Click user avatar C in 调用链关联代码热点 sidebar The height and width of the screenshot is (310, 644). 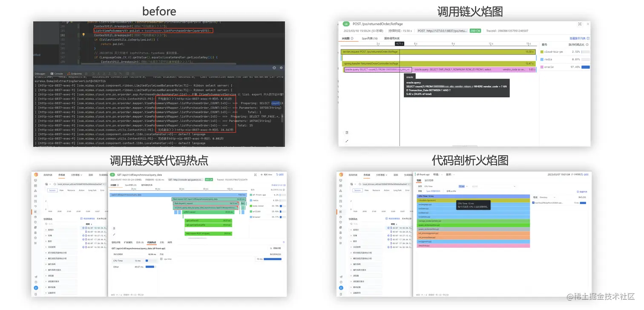[x=36, y=288]
